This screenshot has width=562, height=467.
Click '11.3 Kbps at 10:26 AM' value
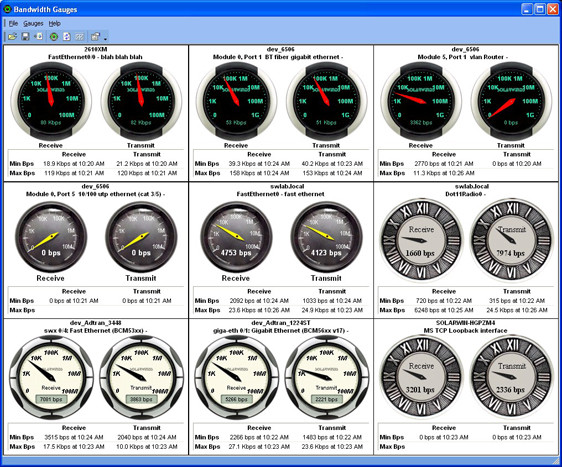[444, 173]
